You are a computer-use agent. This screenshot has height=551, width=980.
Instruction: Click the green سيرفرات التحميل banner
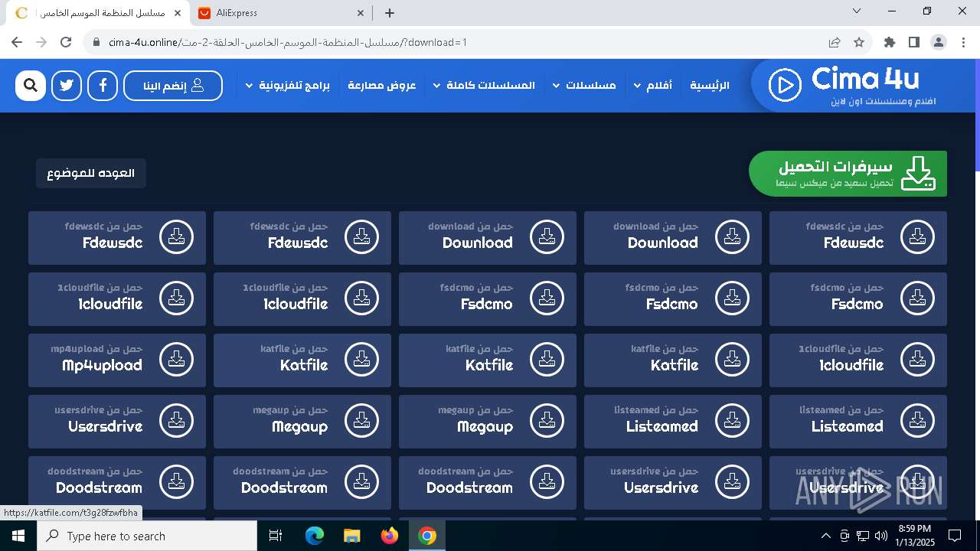coord(848,174)
